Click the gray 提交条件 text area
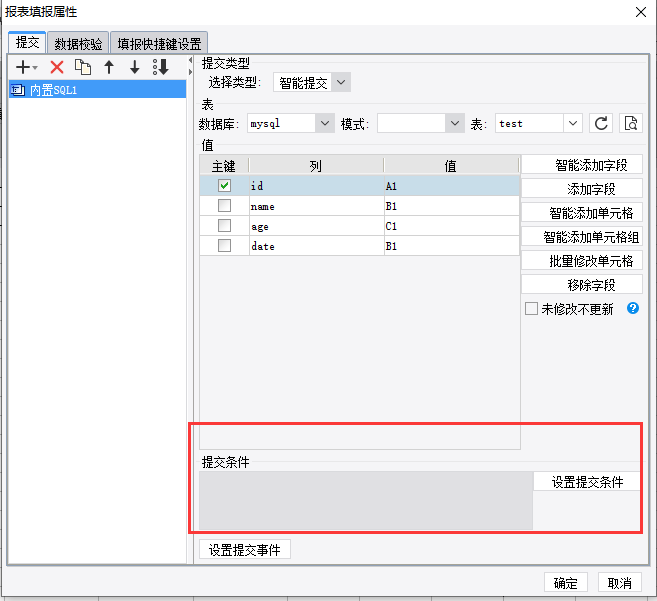This screenshot has height=601, width=657. [366, 500]
